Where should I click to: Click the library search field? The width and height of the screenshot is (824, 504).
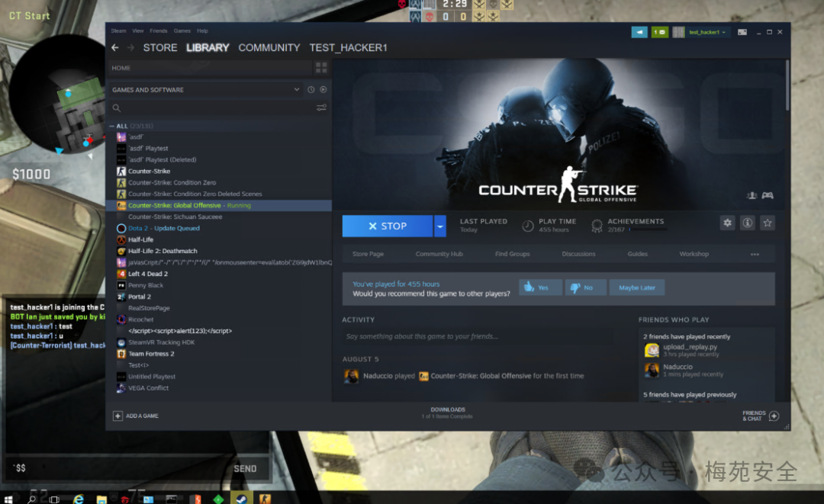217,108
